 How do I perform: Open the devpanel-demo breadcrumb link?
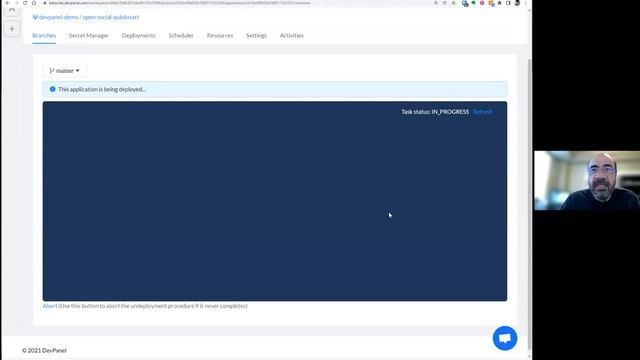point(58,17)
